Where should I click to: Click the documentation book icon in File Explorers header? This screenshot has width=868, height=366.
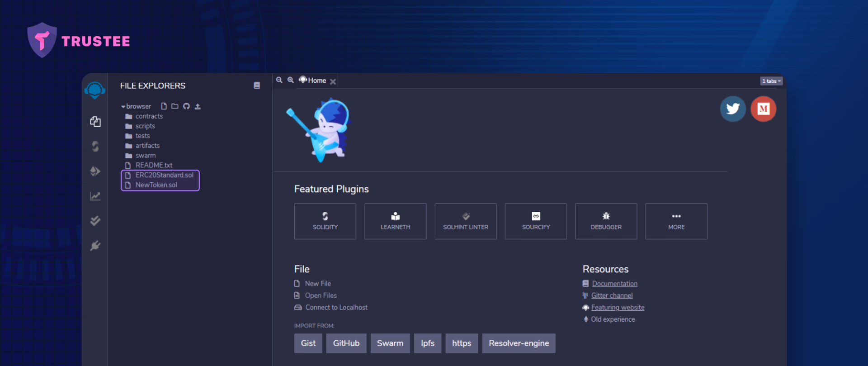coord(257,86)
